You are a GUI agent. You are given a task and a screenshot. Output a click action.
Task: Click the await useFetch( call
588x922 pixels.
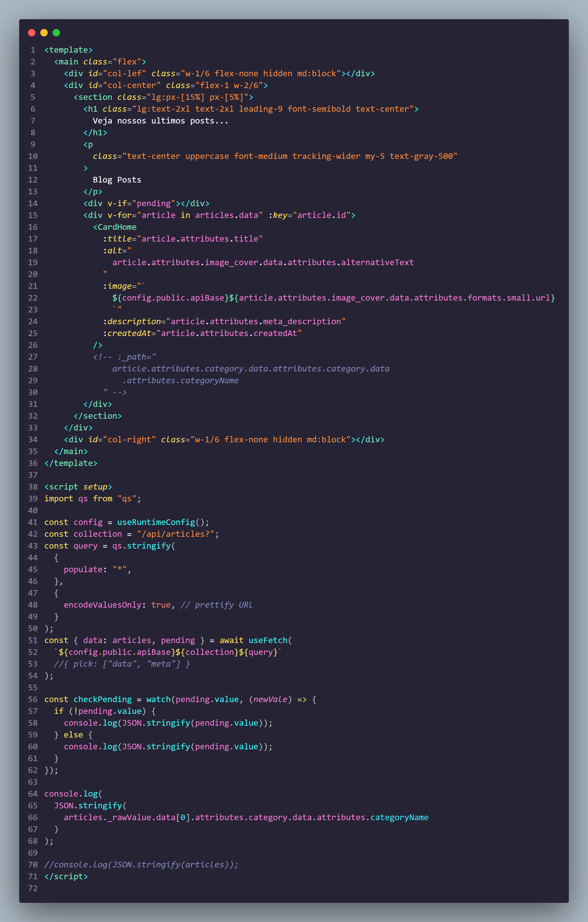[256, 641]
